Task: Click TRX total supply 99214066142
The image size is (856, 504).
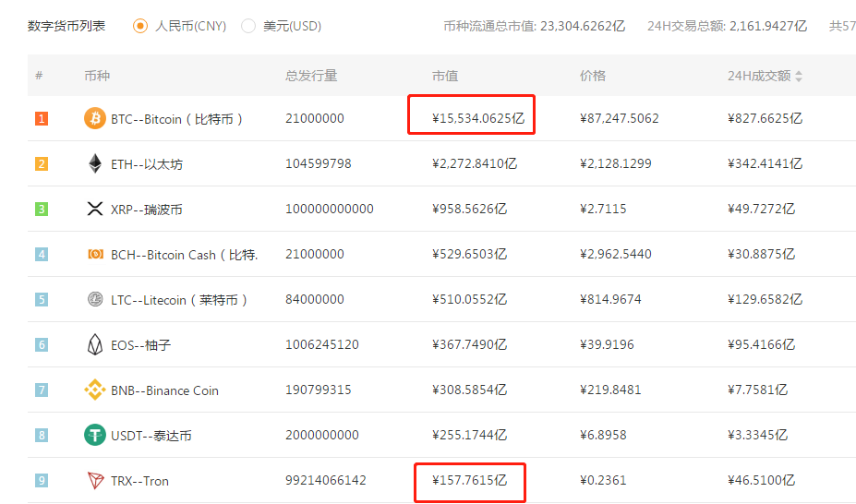Action: [326, 481]
